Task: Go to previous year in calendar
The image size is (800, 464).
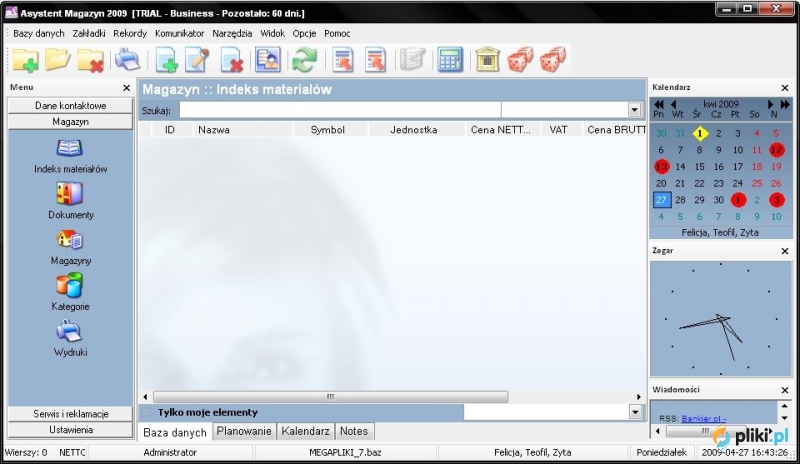Action: point(659,104)
